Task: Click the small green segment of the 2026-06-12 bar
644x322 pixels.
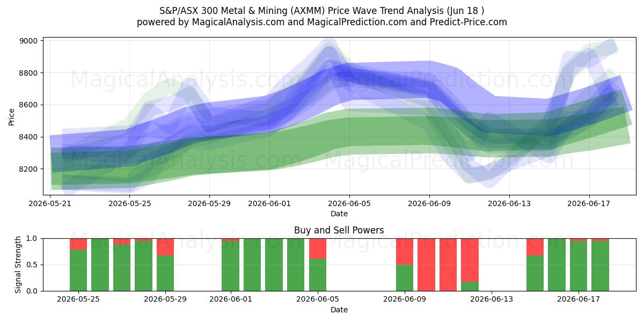Action: tap(470, 286)
